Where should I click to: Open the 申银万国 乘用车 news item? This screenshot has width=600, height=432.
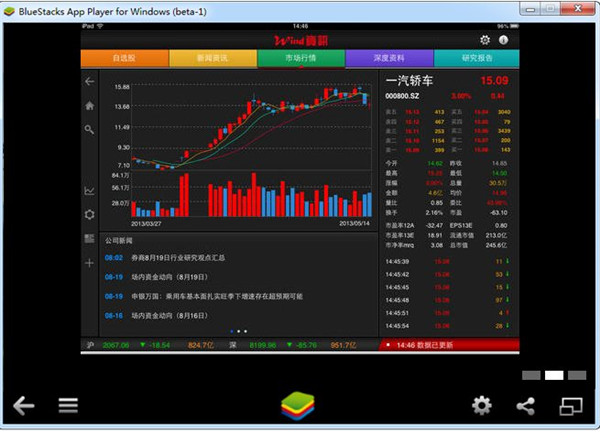coord(217,297)
